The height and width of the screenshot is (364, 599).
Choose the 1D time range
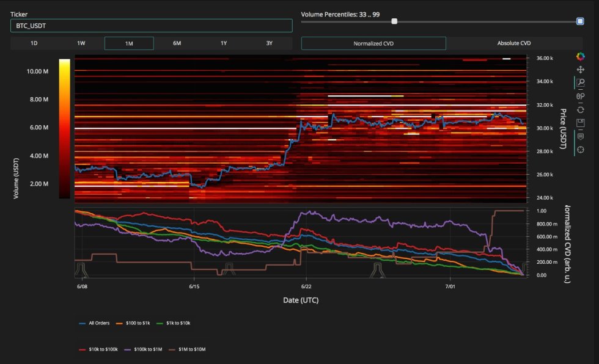click(34, 43)
